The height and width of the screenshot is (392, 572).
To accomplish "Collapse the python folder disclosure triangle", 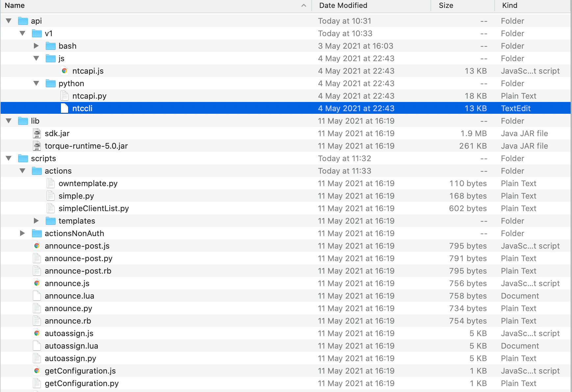I will pyautogui.click(x=37, y=84).
